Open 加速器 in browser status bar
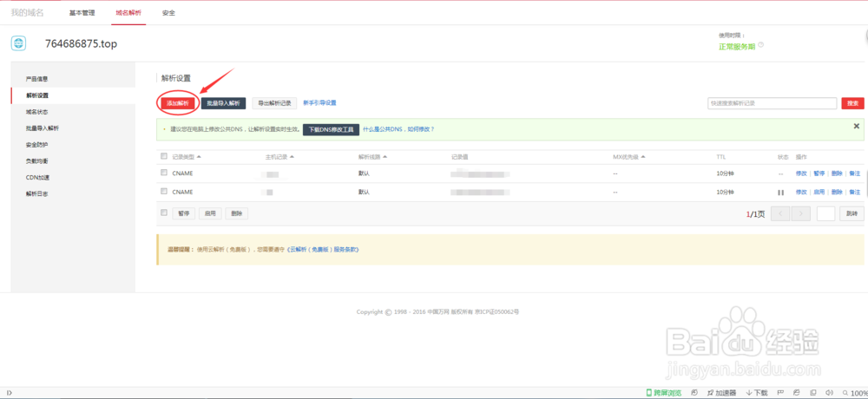The width and height of the screenshot is (868, 399). pos(722,393)
